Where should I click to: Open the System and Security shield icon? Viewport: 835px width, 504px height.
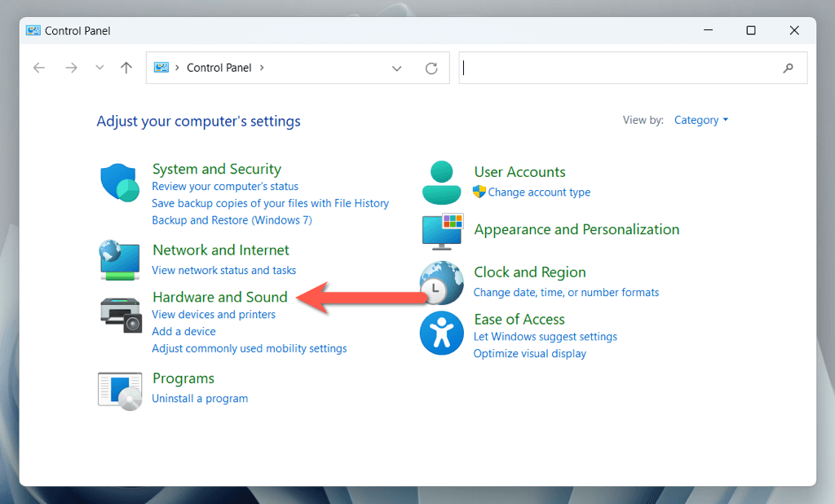pyautogui.click(x=120, y=182)
